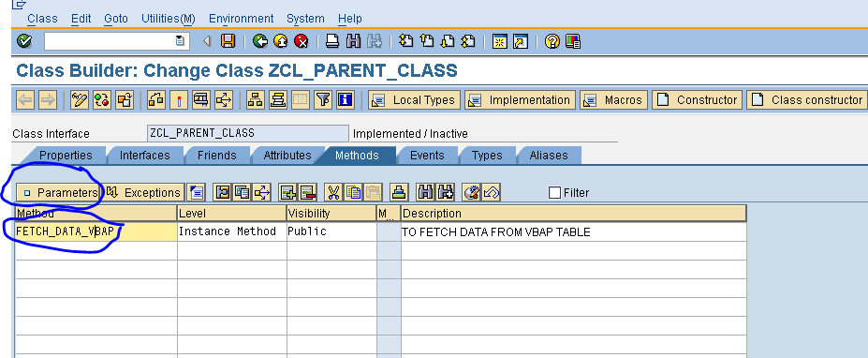868x358 pixels.
Task: Select the FETCH_DATA_VBAP method cell
Action: pos(96,231)
